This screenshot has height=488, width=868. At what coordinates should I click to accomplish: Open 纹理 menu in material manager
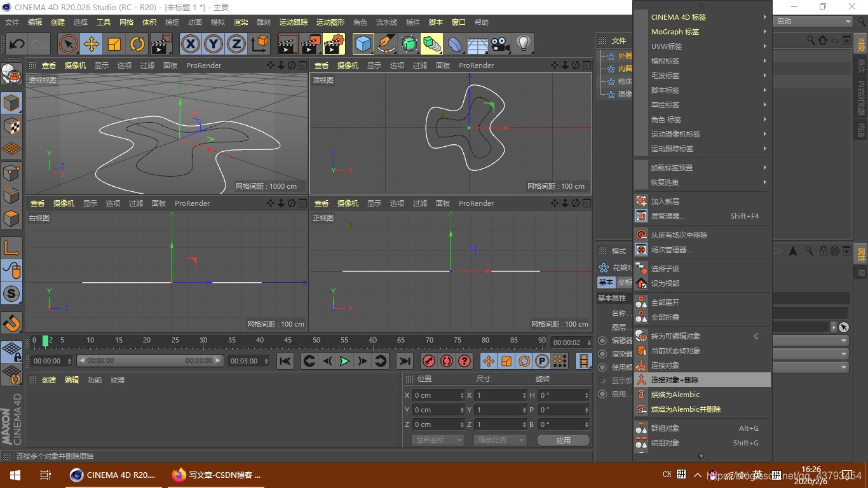pyautogui.click(x=118, y=380)
